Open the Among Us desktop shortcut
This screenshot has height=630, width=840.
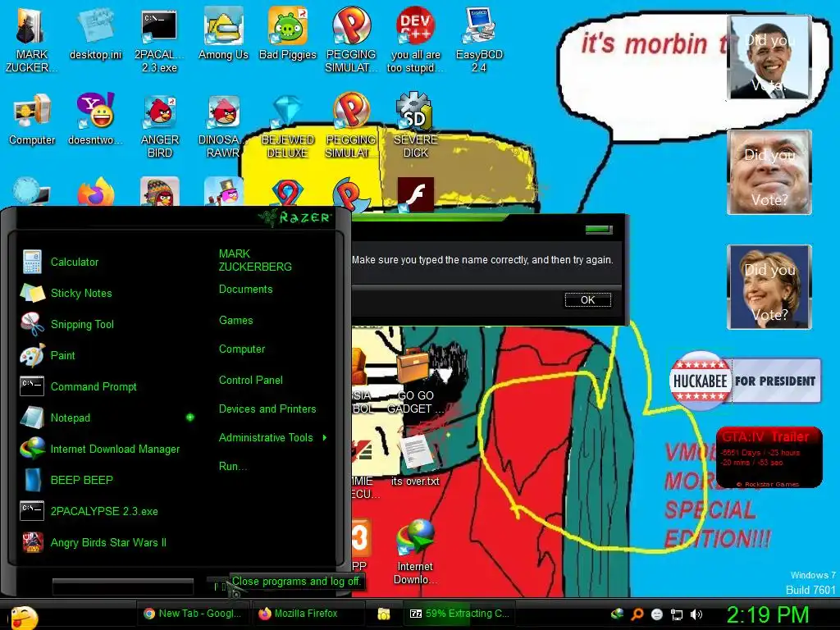point(223,33)
